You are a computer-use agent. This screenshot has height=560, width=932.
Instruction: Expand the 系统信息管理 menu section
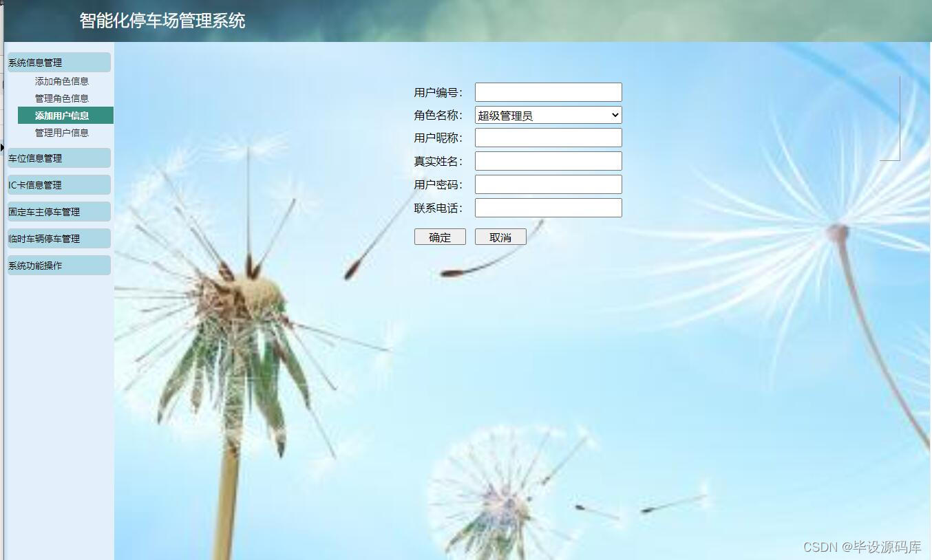point(33,62)
